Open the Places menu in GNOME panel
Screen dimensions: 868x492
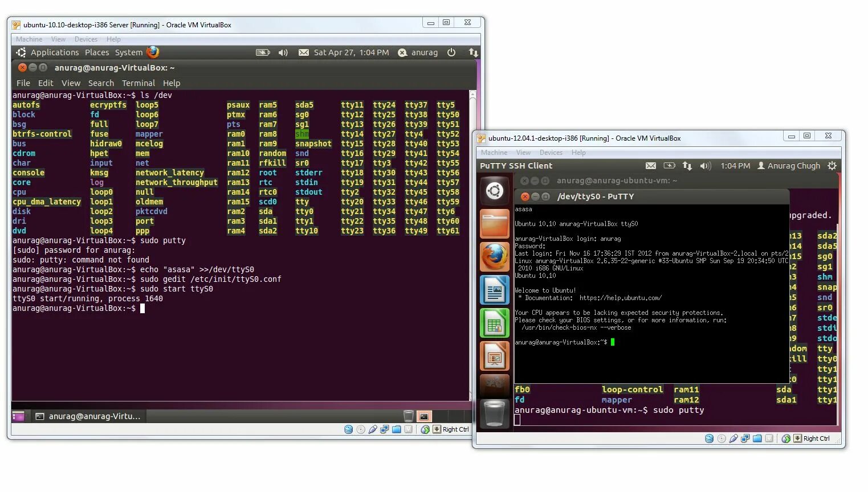pyautogui.click(x=97, y=52)
